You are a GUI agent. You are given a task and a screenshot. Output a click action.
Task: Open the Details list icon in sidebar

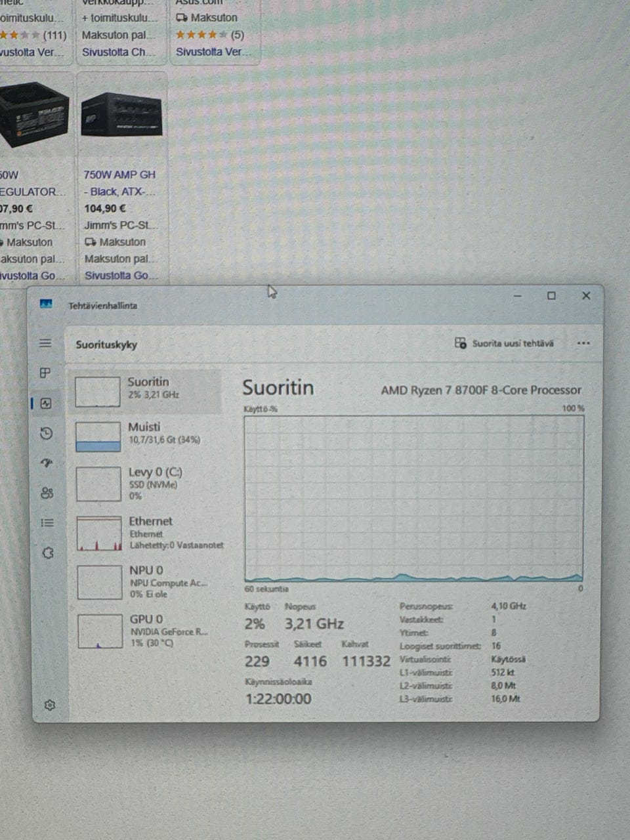[47, 523]
